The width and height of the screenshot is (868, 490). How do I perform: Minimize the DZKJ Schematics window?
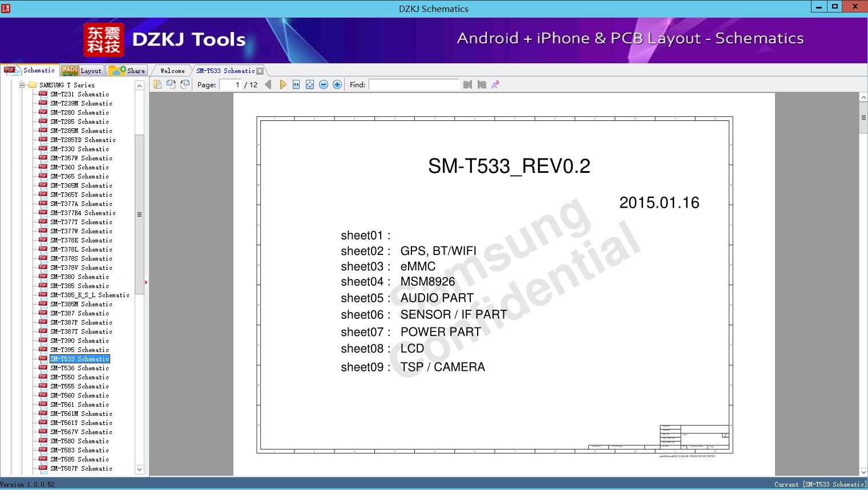[819, 7]
